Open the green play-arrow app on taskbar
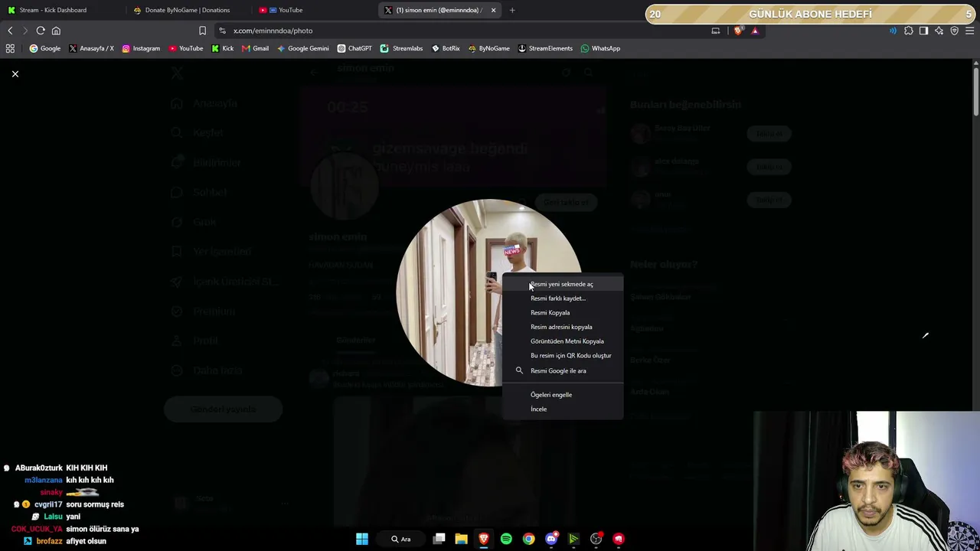Screen dimensions: 980x551 point(573,539)
